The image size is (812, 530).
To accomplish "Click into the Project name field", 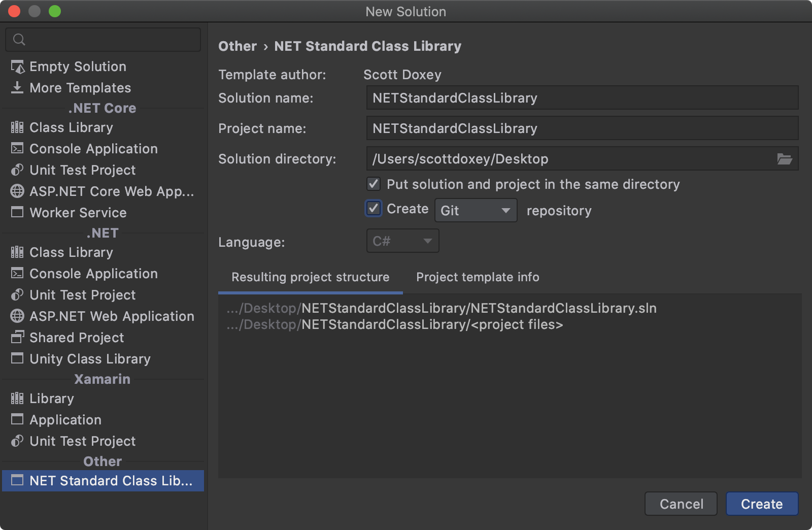I will 582,128.
